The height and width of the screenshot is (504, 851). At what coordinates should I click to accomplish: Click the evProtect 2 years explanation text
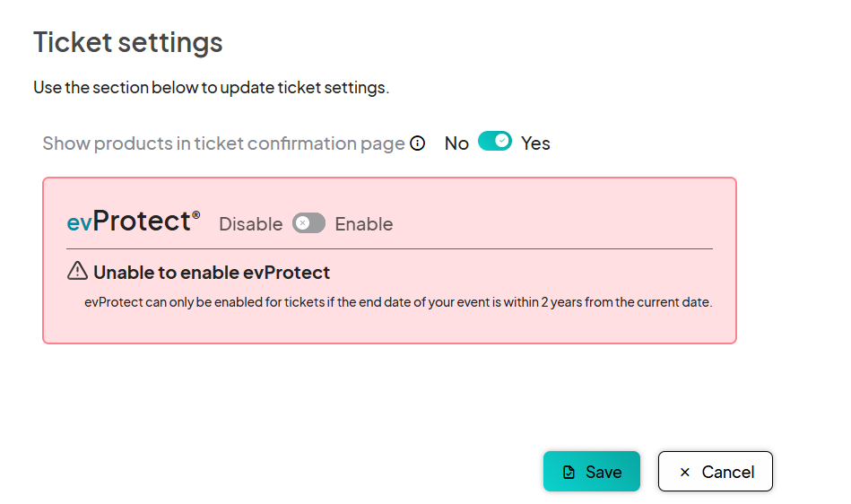[x=398, y=302]
